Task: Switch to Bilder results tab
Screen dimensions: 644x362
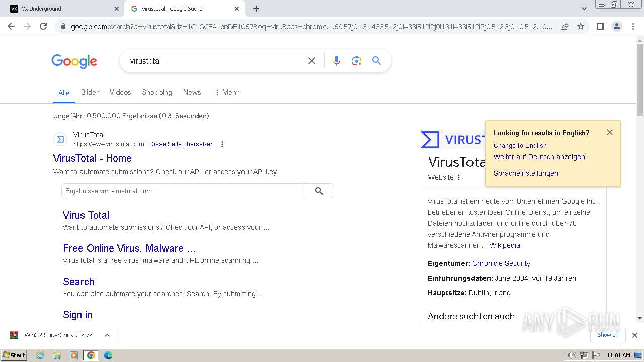Action: tap(90, 92)
